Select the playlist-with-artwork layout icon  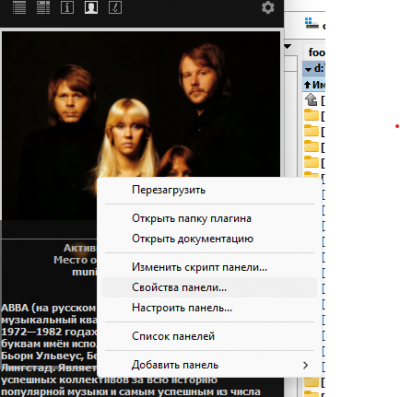pyautogui.click(x=43, y=8)
